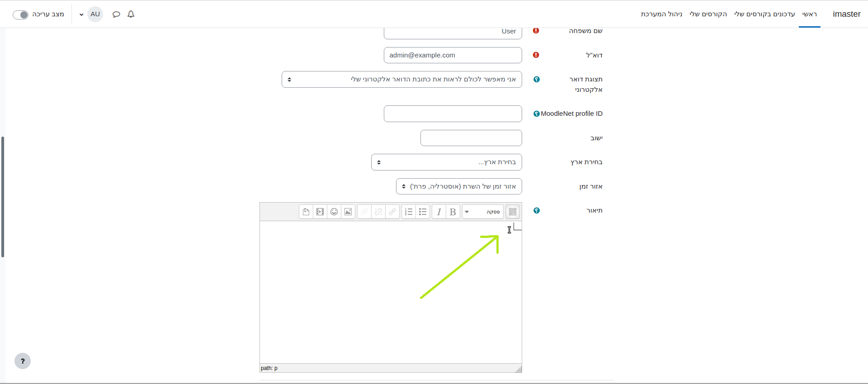Open עדכונים בקורסים שלי tab

click(x=764, y=14)
